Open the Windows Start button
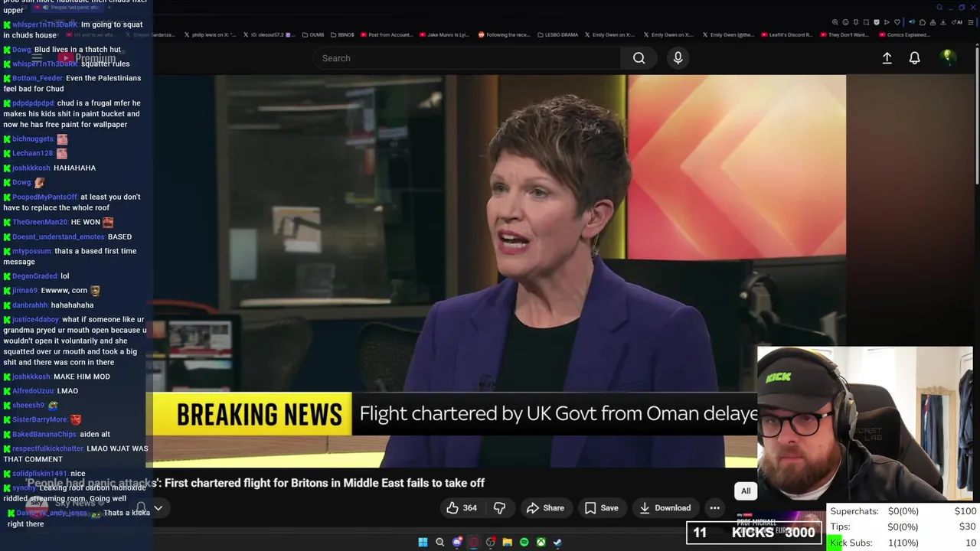The image size is (980, 551). pos(423,543)
